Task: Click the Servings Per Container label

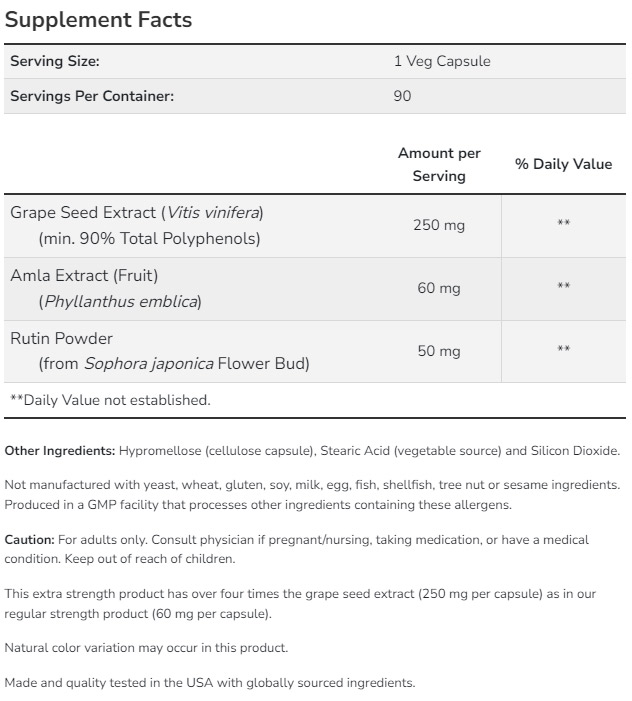Action: pos(92,96)
